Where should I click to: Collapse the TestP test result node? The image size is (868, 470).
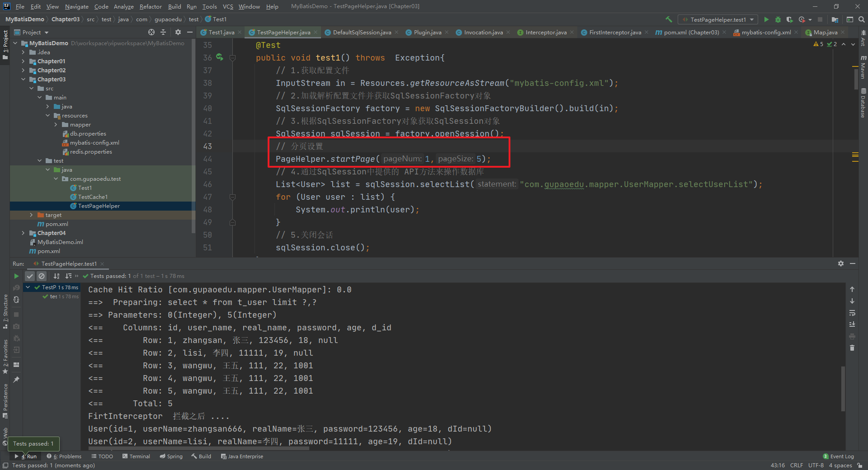[x=28, y=287]
